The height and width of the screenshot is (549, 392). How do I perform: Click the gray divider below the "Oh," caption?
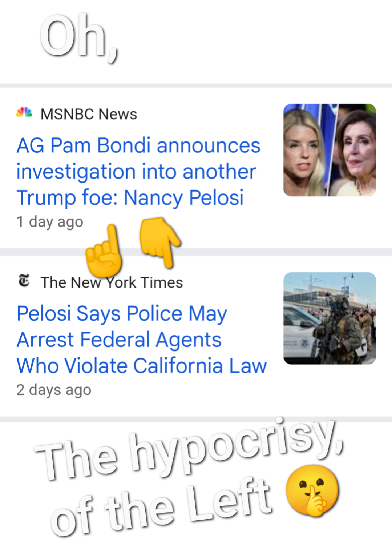click(x=196, y=86)
